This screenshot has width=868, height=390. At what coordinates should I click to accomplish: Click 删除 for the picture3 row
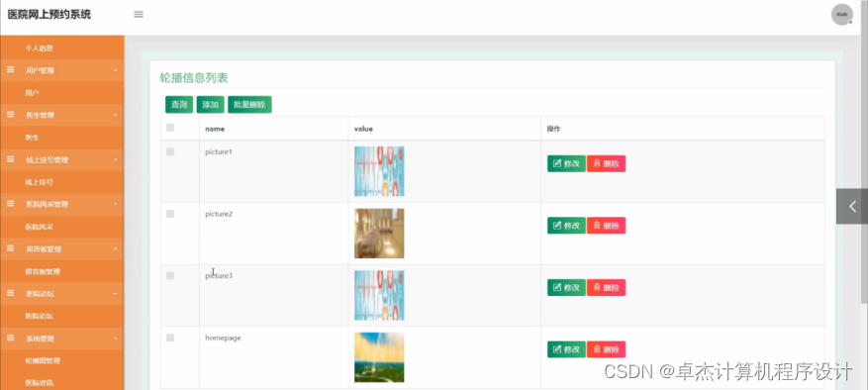tap(606, 287)
